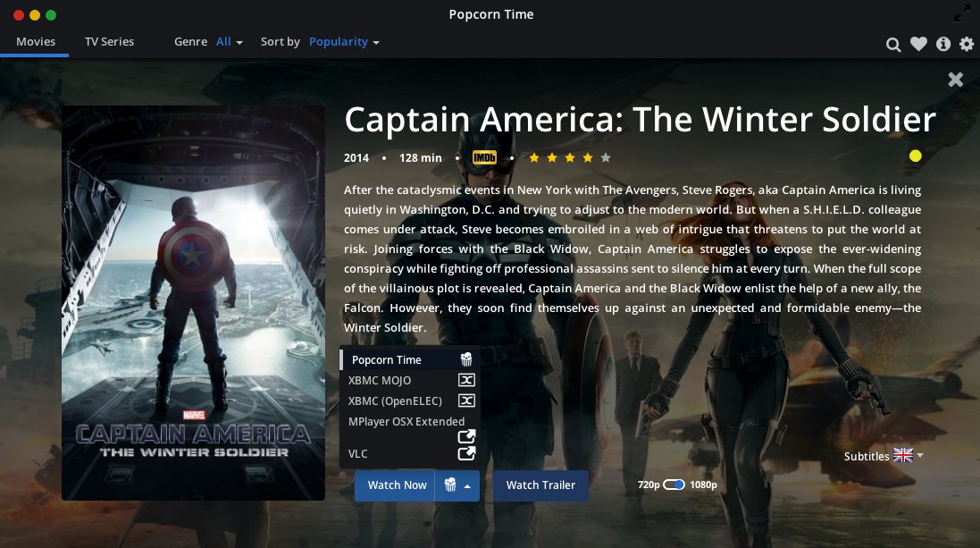Expand the Subtitles language dropdown arrow
The image size is (980, 548).
(920, 455)
